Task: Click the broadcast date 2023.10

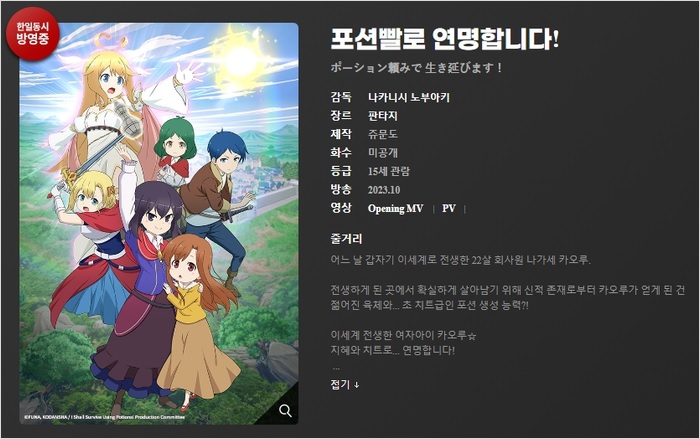Action: coord(383,190)
